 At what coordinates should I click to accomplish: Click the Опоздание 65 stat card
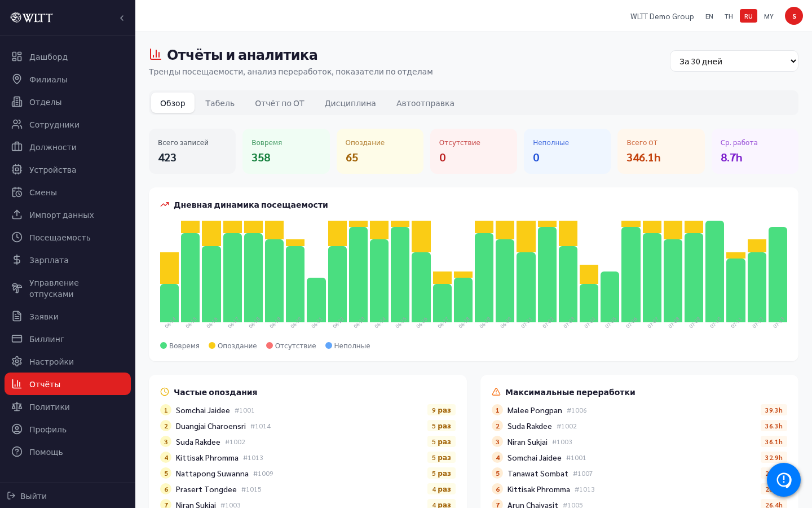coord(379,151)
